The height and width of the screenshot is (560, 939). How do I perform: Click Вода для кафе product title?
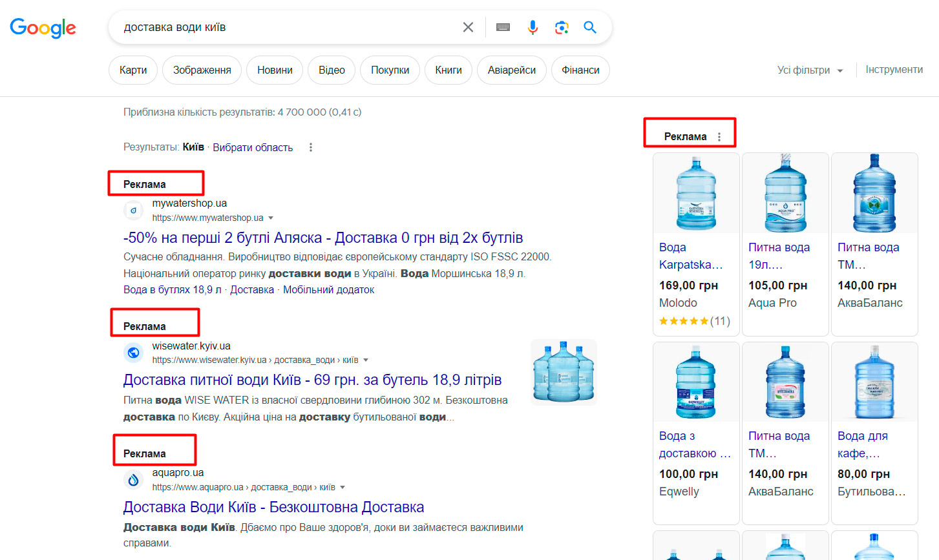coord(863,444)
